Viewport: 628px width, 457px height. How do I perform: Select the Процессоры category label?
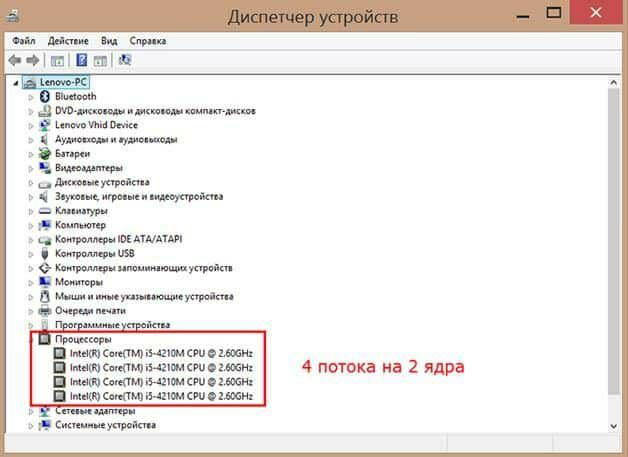[83, 339]
